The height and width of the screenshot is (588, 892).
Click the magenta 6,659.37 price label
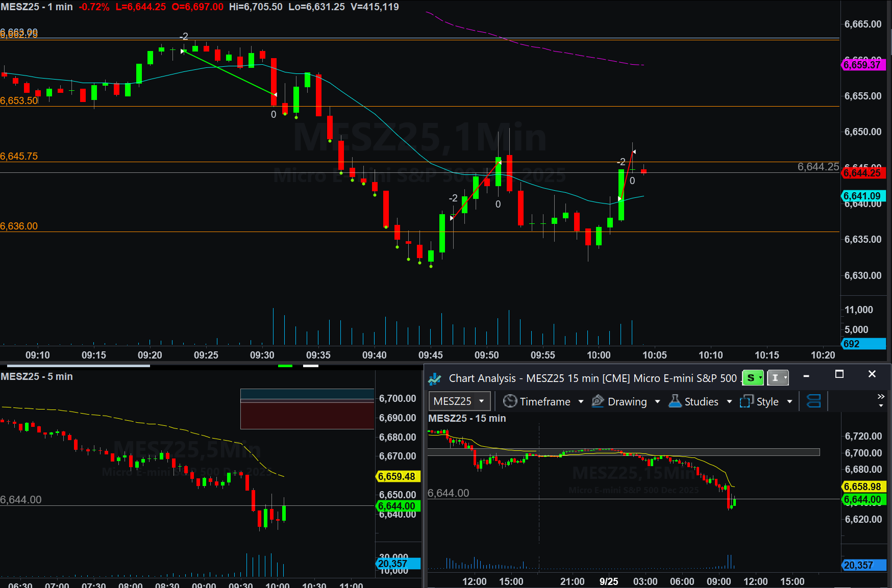coord(862,65)
